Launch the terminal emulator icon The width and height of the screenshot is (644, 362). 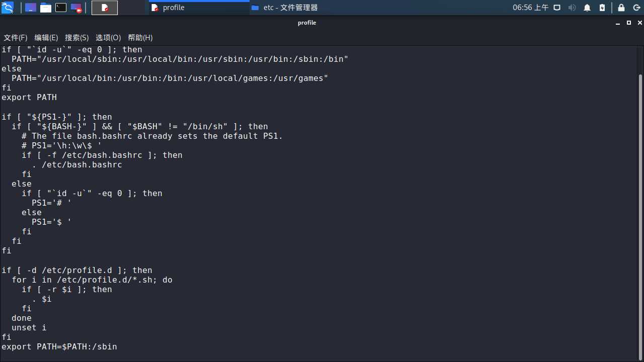(61, 8)
